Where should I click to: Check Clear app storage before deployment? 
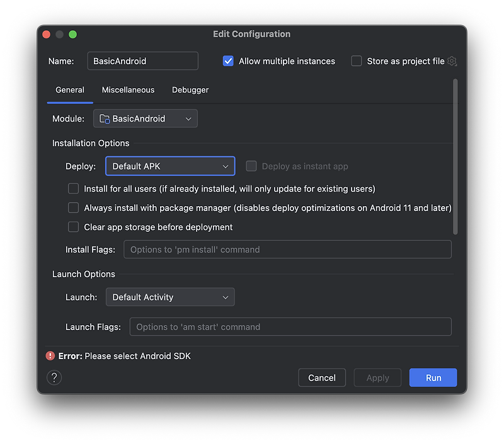click(73, 227)
